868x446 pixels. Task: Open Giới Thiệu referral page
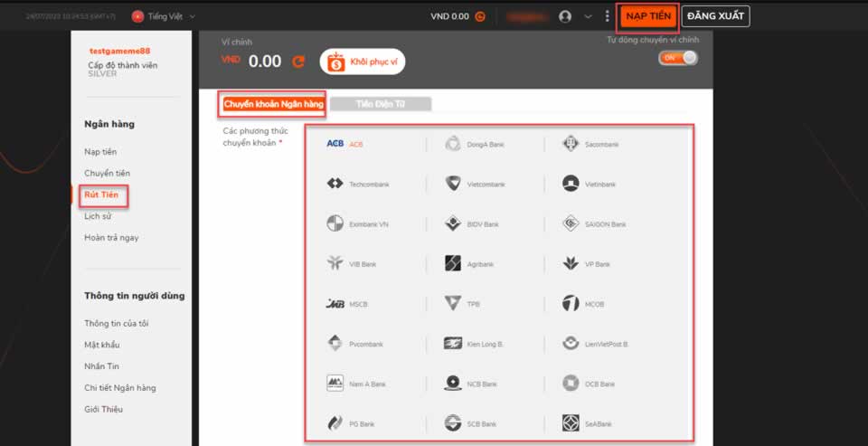[x=103, y=410]
